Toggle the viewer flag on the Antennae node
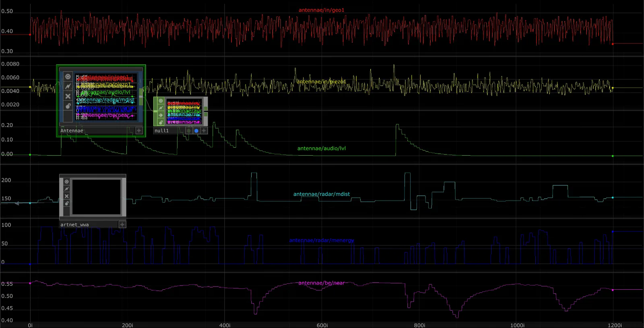The height and width of the screenshot is (328, 644). (x=68, y=76)
